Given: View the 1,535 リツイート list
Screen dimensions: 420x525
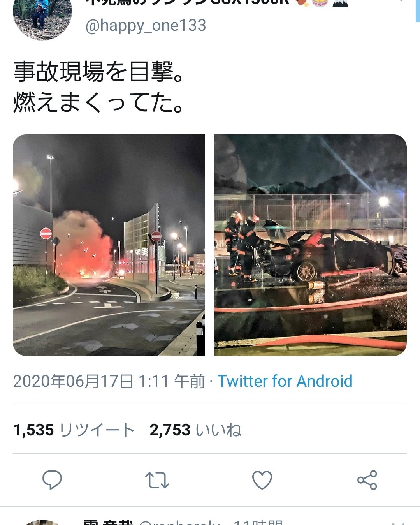Looking at the screenshot, I should [74, 430].
